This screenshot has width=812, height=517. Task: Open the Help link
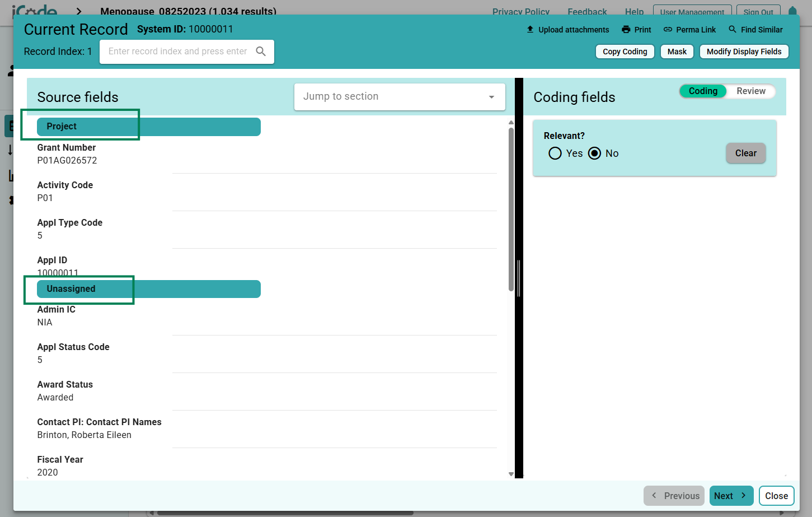(x=634, y=12)
